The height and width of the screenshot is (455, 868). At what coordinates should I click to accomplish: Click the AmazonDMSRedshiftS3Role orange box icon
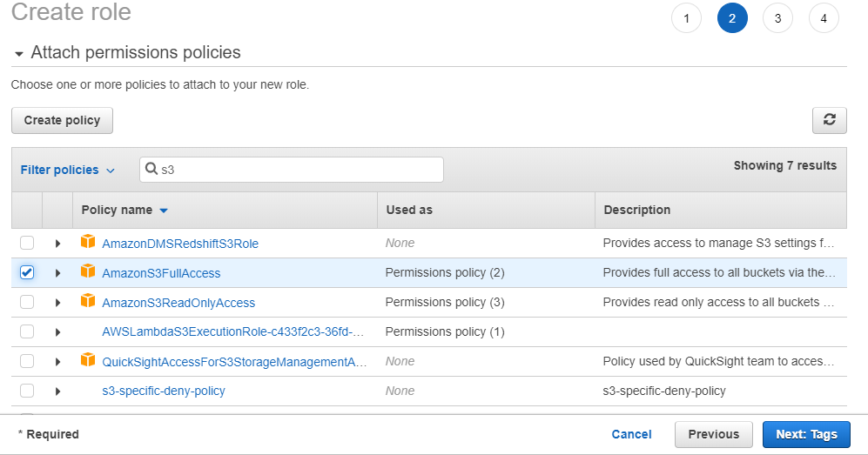88,242
